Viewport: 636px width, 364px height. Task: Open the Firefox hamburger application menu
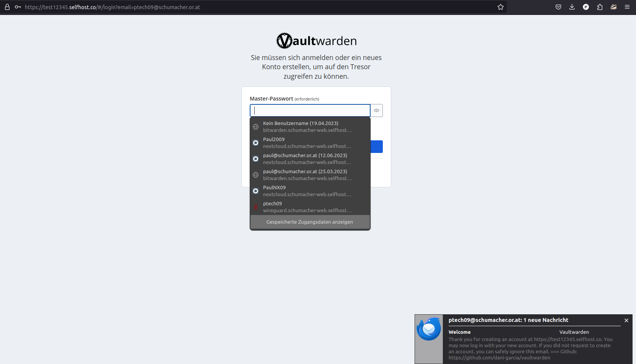coord(627,7)
